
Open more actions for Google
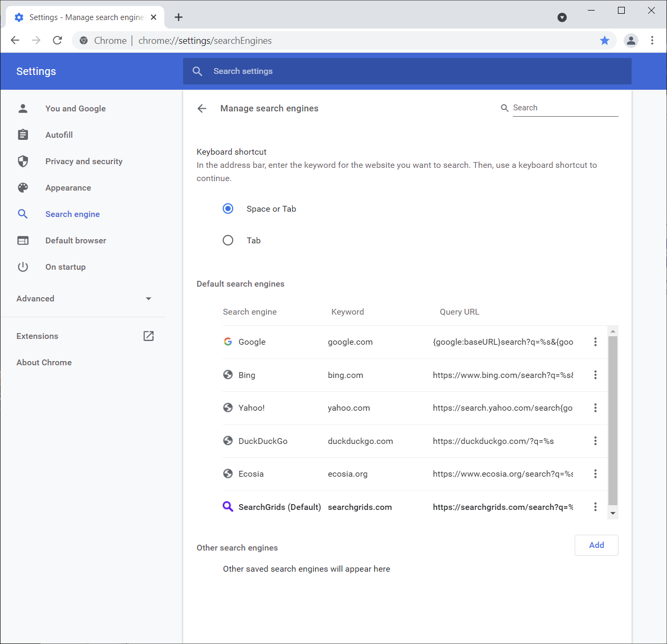point(595,342)
